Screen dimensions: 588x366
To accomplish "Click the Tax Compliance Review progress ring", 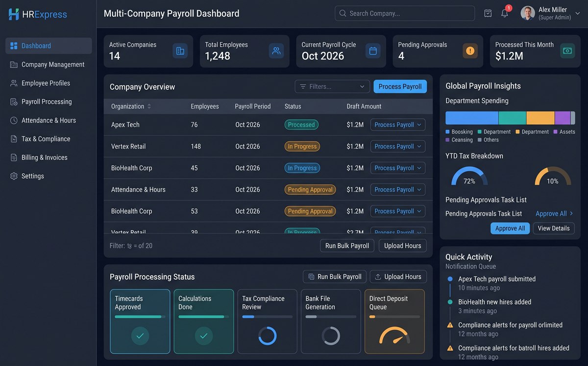I will tap(268, 336).
